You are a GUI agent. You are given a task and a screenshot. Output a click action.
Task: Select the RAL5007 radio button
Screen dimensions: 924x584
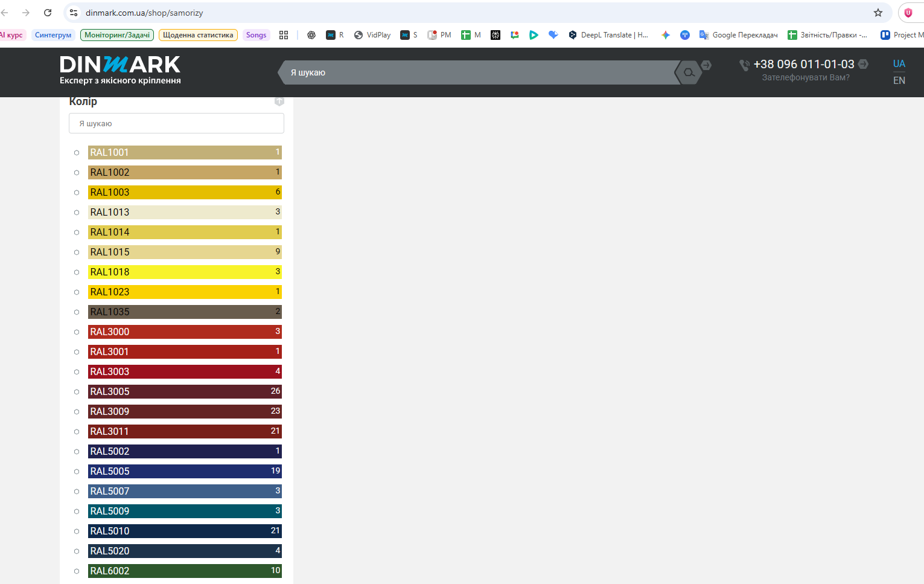pos(77,492)
